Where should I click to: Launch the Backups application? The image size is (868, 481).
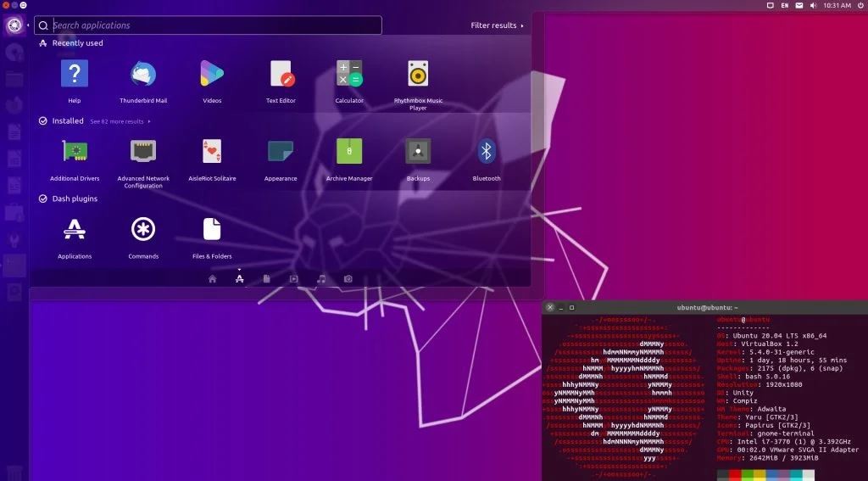[418, 153]
